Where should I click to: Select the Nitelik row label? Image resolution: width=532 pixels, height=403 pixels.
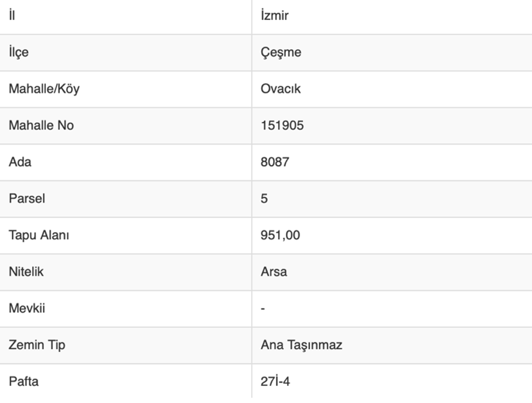click(26, 272)
